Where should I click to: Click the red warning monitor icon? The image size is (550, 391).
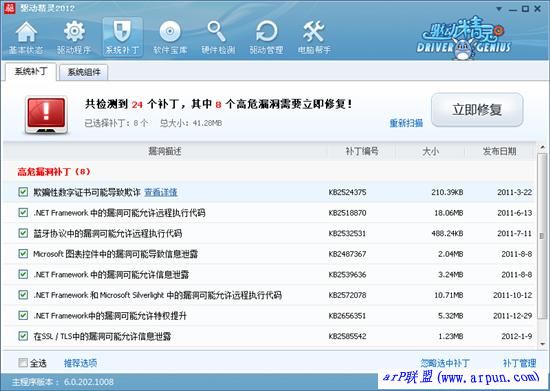click(46, 115)
